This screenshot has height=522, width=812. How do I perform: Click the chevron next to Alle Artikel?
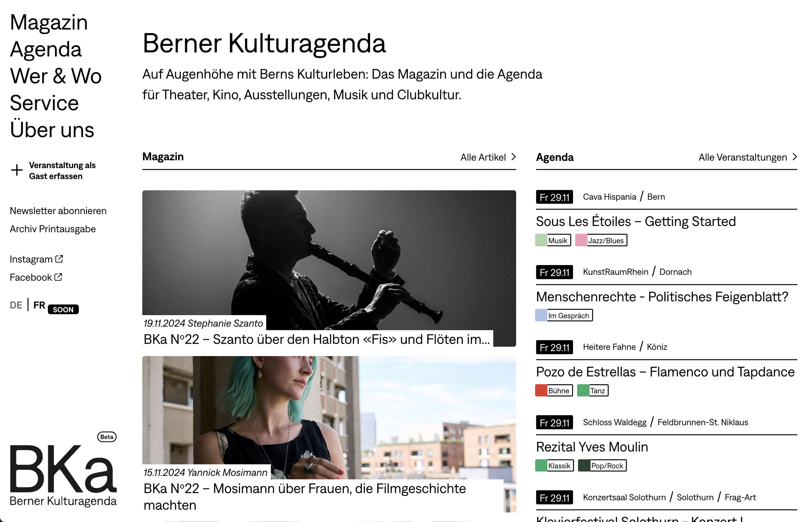[x=513, y=157]
